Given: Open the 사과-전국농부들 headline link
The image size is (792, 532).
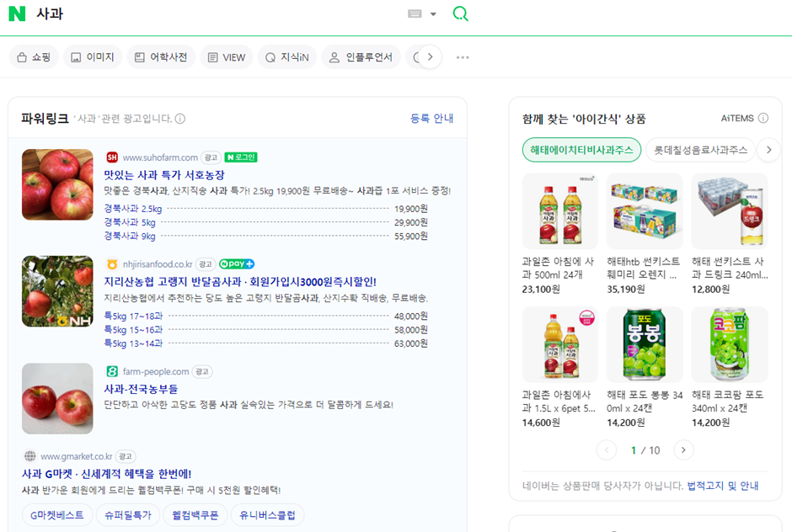Looking at the screenshot, I should click(x=141, y=389).
